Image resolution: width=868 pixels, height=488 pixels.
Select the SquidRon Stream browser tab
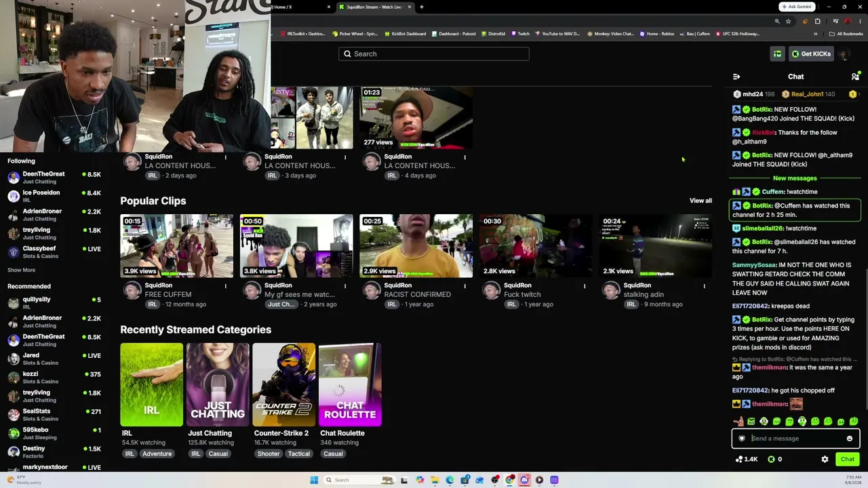coord(376,7)
